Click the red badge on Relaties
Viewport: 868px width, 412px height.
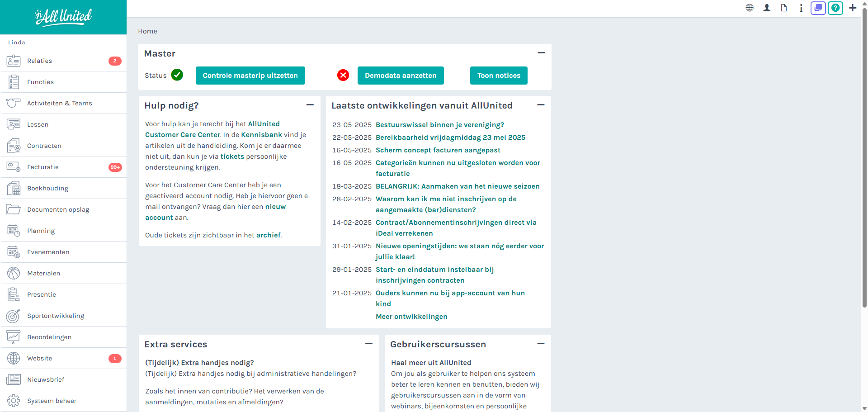(x=115, y=61)
